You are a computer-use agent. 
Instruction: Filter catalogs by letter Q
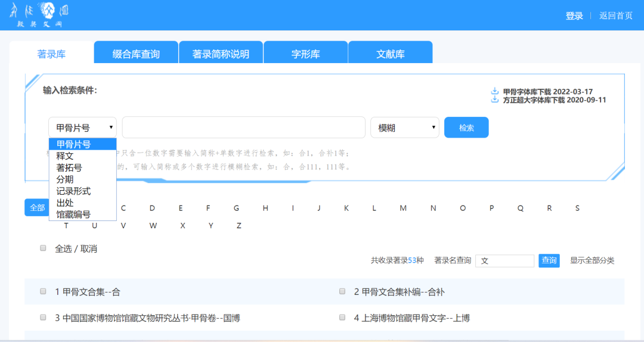(x=521, y=208)
